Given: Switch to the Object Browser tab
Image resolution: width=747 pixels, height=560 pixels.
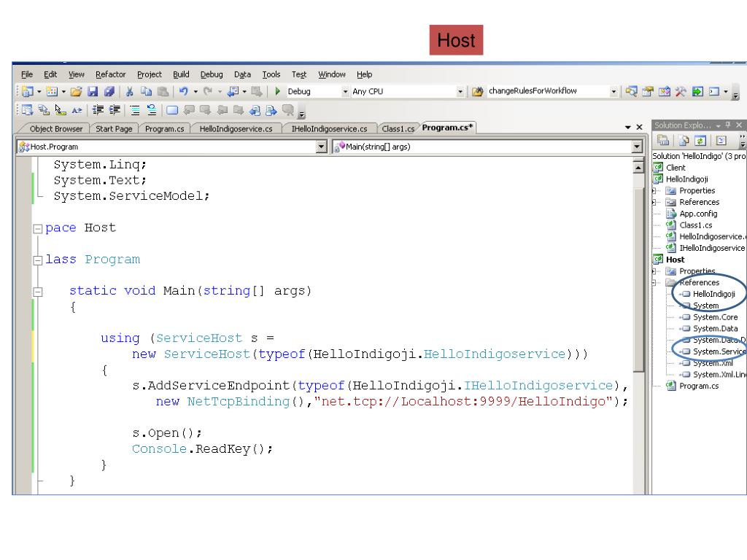Looking at the screenshot, I should click(x=56, y=129).
